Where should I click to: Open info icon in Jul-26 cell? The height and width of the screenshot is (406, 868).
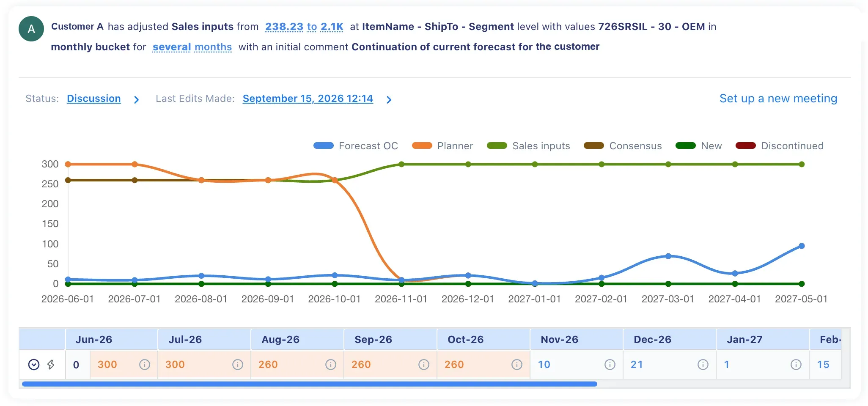238,365
